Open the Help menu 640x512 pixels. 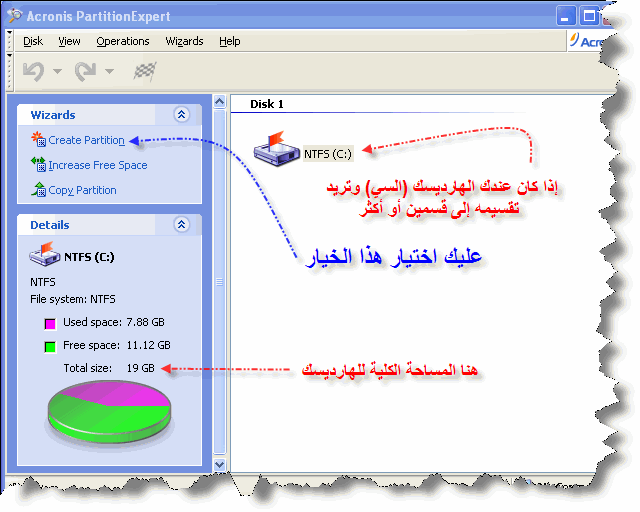tap(229, 41)
